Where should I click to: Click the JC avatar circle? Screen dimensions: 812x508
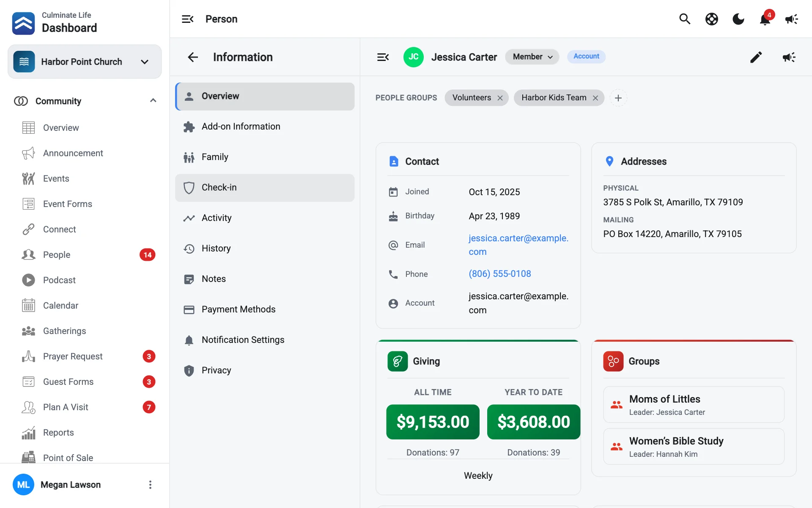click(413, 57)
